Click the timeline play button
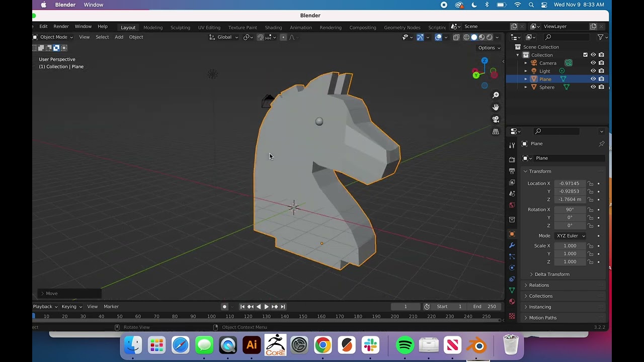644x362 pixels. coord(266,307)
